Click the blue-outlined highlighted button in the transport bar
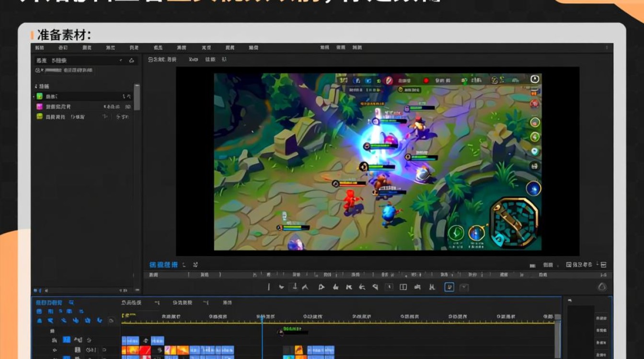The image size is (644, 359). click(x=449, y=287)
